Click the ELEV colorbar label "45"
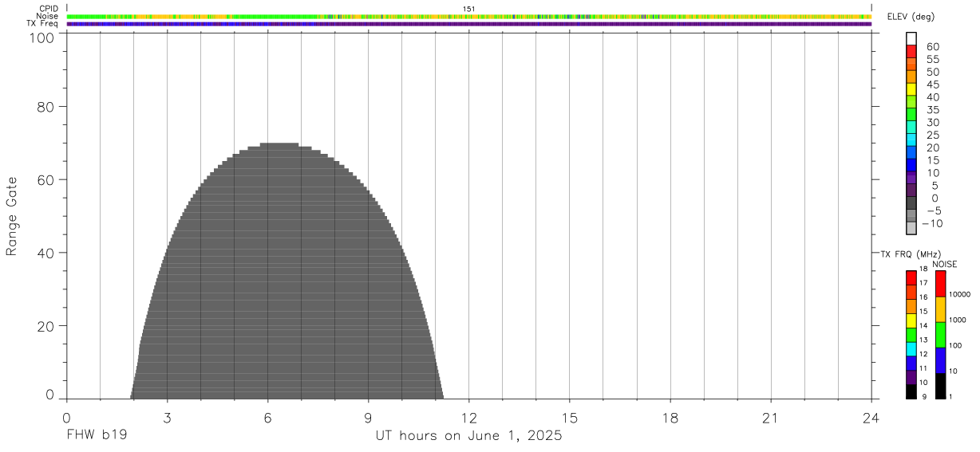 [933, 85]
